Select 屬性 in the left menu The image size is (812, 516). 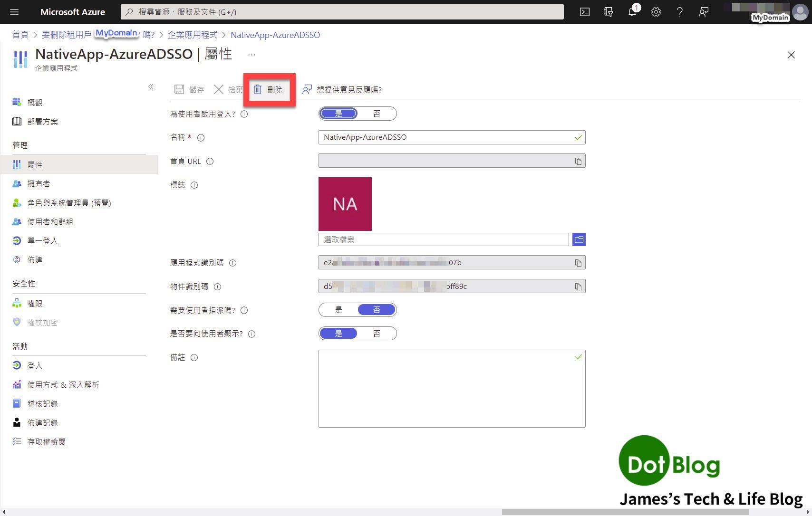tap(79, 164)
